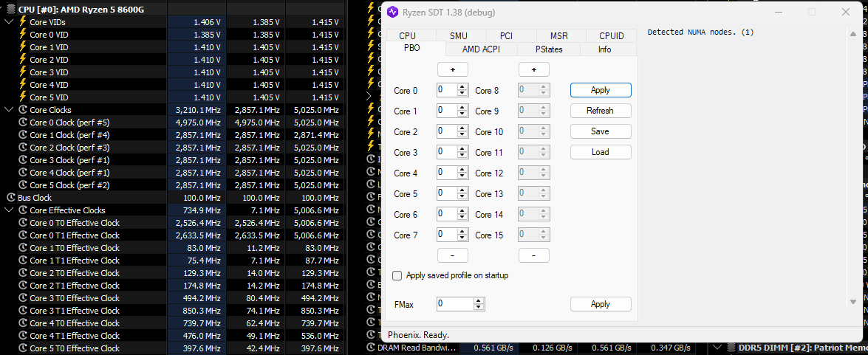This screenshot has height=355, width=868.
Task: Click the Core 7 offset spinner arrows
Action: click(x=462, y=235)
